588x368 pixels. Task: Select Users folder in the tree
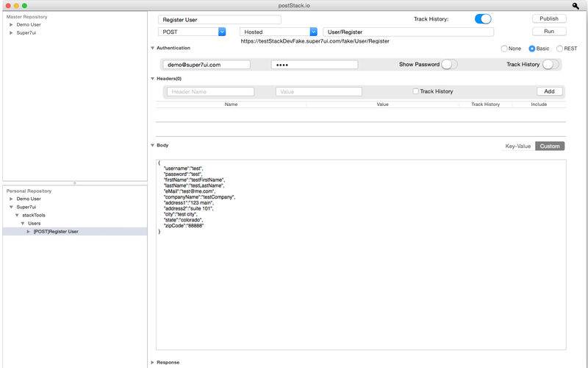point(34,224)
